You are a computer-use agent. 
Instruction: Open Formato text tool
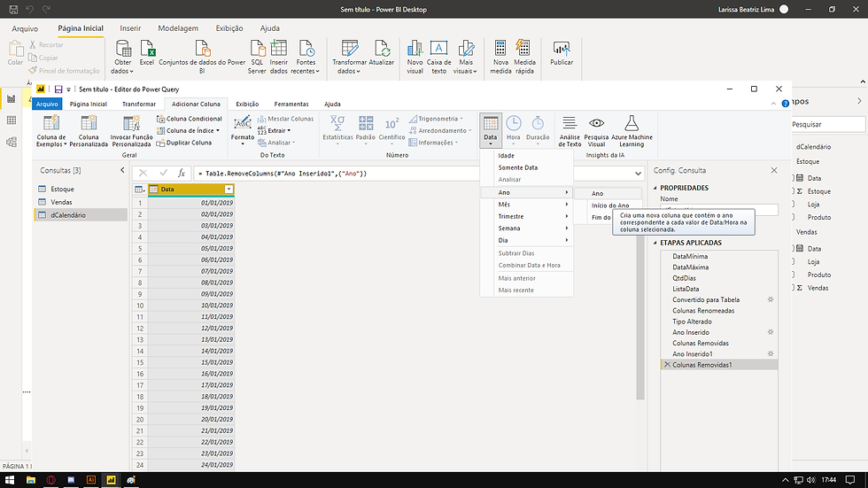pyautogui.click(x=243, y=130)
